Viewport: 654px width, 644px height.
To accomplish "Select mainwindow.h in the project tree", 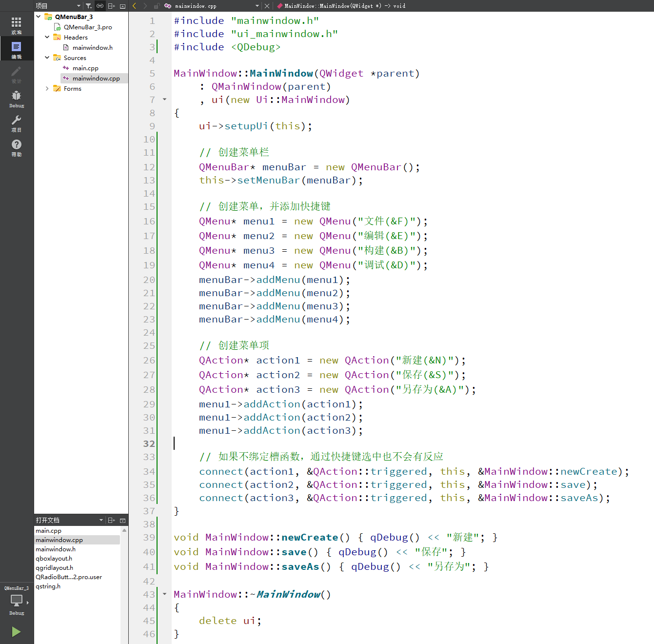I will [x=92, y=47].
